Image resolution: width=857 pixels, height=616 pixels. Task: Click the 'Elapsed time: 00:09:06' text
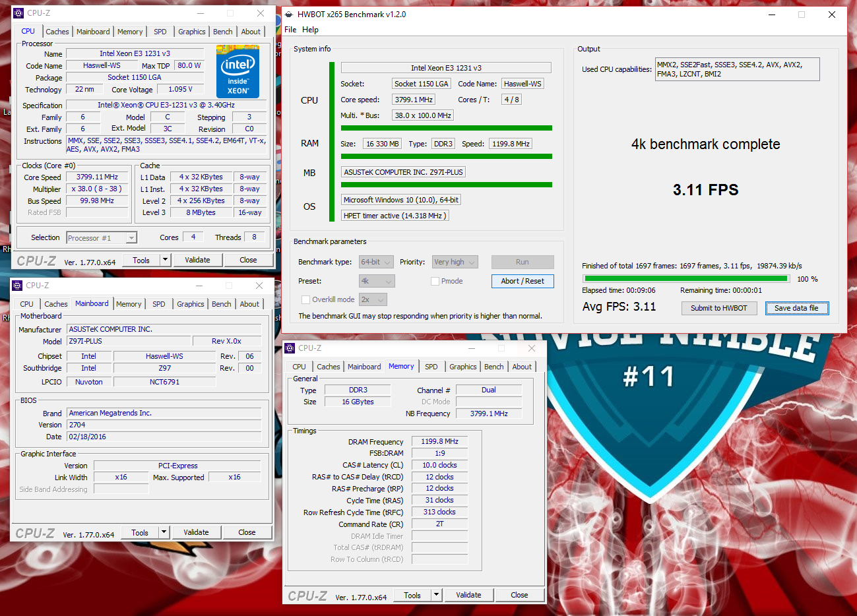pos(619,290)
